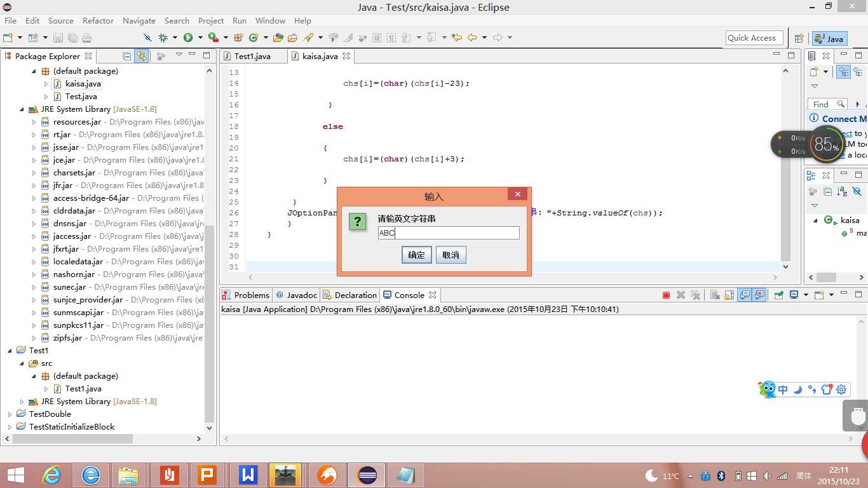Click the Windows Start button
Viewport: 868px width, 488px height.
click(x=15, y=475)
